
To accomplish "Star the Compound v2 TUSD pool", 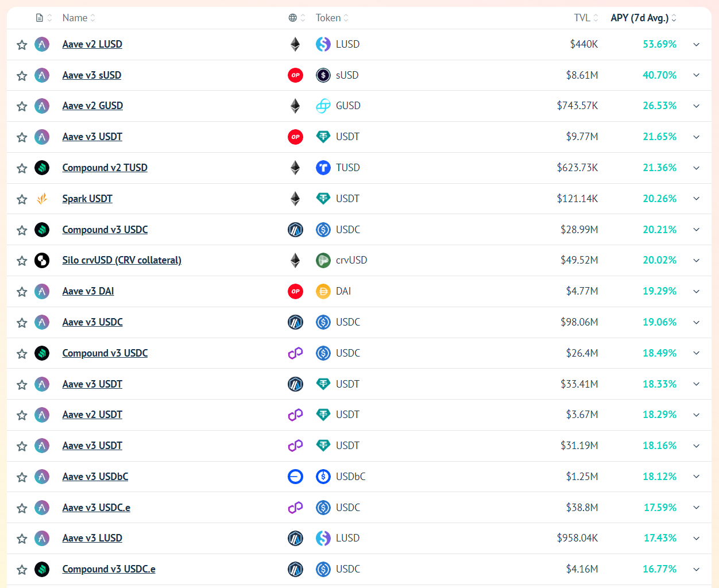I will point(22,168).
